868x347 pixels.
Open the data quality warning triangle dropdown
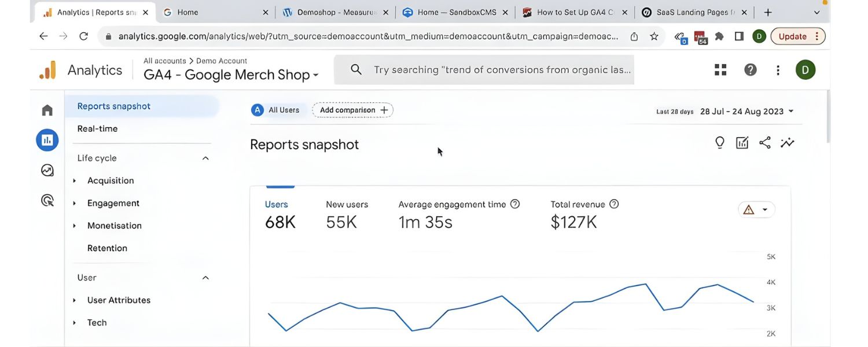click(756, 209)
